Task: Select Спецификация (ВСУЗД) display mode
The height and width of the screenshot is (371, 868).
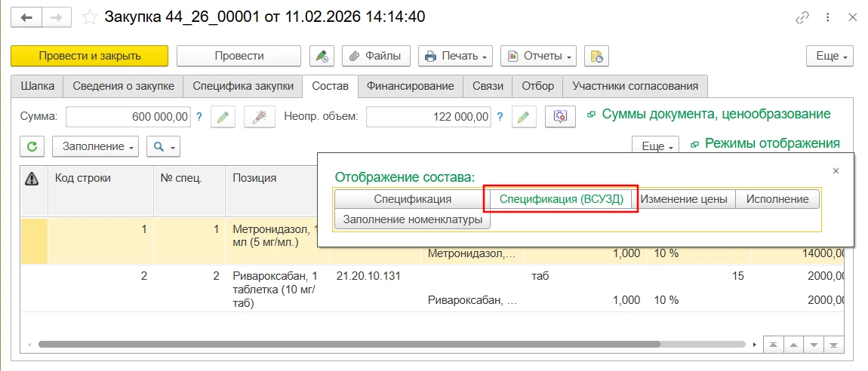Action: tap(562, 199)
